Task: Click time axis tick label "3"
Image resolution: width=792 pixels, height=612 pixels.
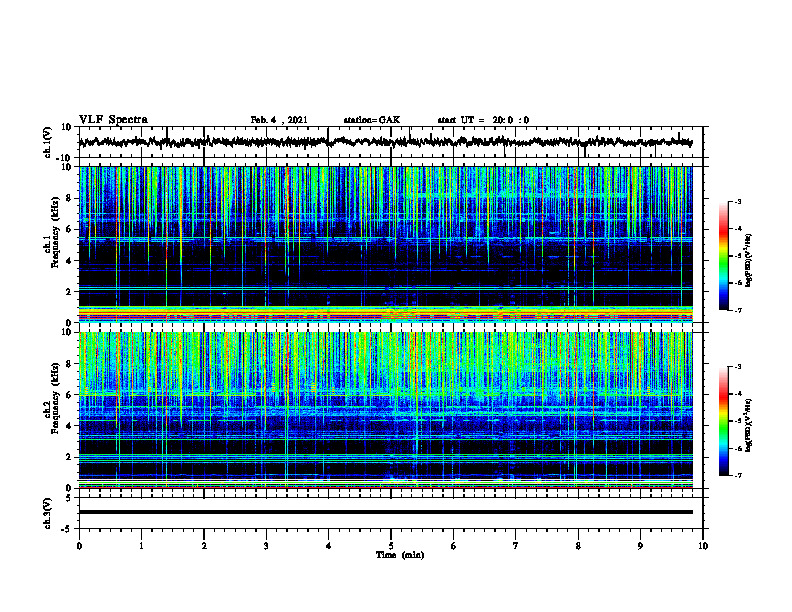Action: tap(266, 546)
